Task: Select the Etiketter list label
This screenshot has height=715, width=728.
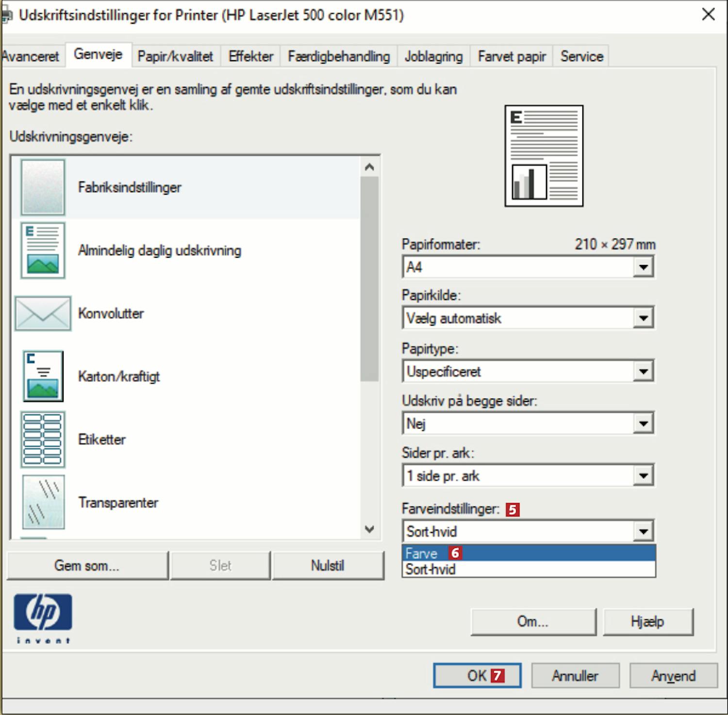Action: (x=102, y=439)
